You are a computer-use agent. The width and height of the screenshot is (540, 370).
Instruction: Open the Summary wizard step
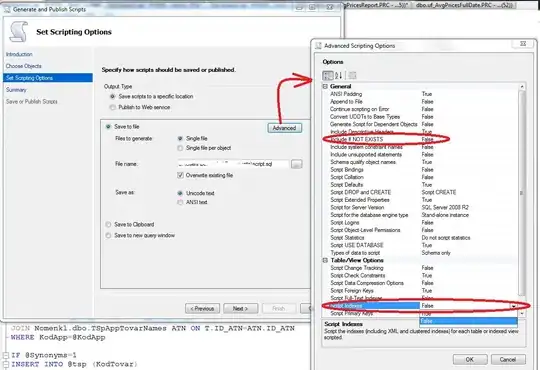click(x=16, y=90)
